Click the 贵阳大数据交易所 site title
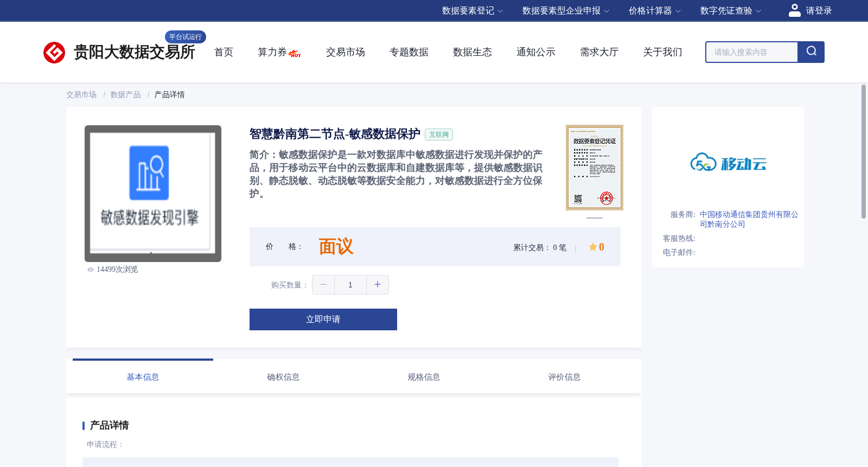 pyautogui.click(x=134, y=52)
